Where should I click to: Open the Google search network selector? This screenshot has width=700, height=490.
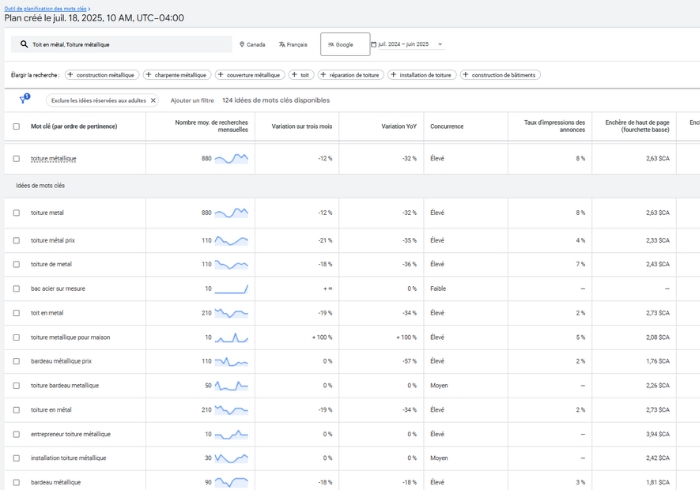345,44
